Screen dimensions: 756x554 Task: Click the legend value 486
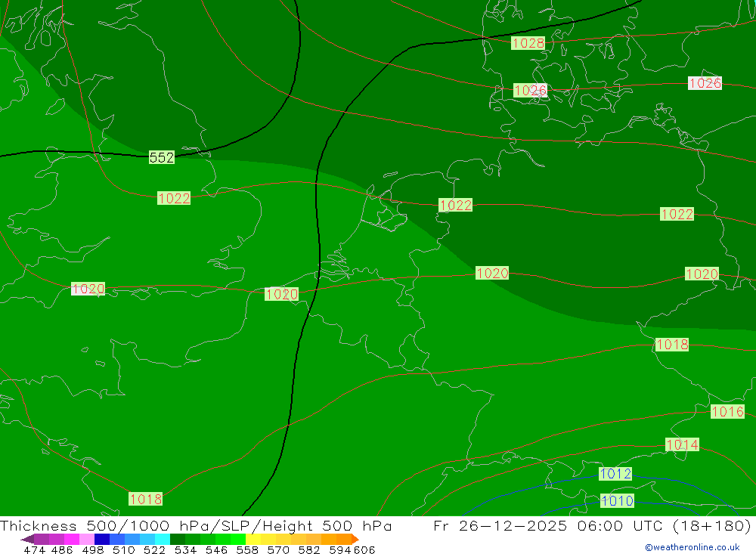[62, 549]
